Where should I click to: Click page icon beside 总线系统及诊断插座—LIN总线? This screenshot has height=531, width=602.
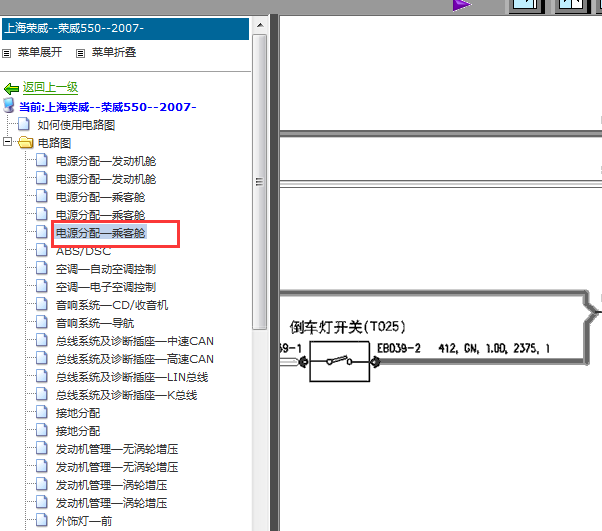[x=42, y=377]
